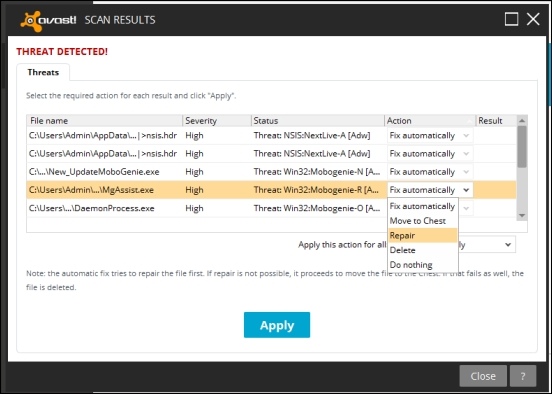Click 'Threat: Win32:Mobogenie-N' status cell
Screen dimensions: 552x394
tap(317, 172)
